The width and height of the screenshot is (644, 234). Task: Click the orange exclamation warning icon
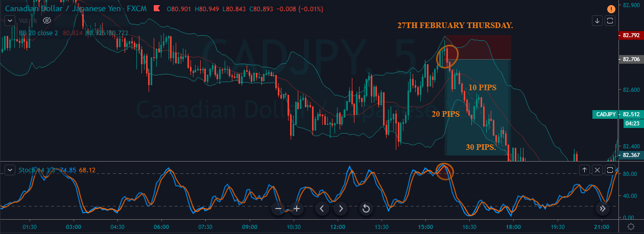pyautogui.click(x=611, y=9)
